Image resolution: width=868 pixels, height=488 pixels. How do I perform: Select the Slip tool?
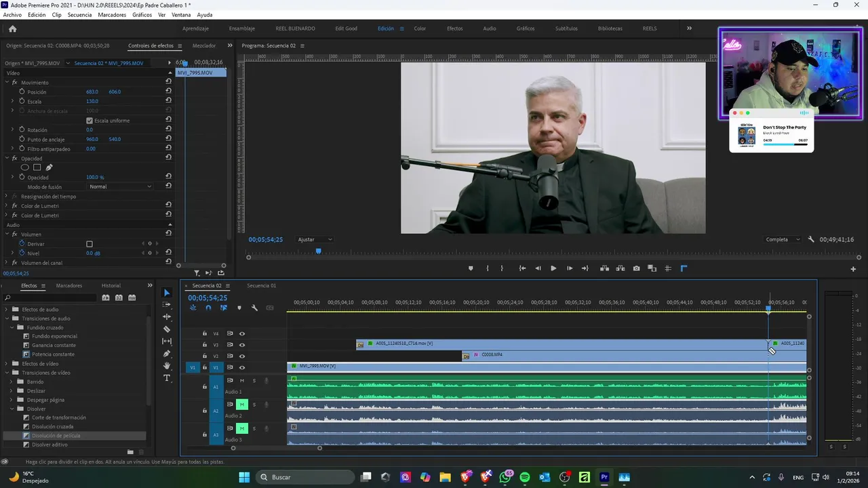[167, 342]
